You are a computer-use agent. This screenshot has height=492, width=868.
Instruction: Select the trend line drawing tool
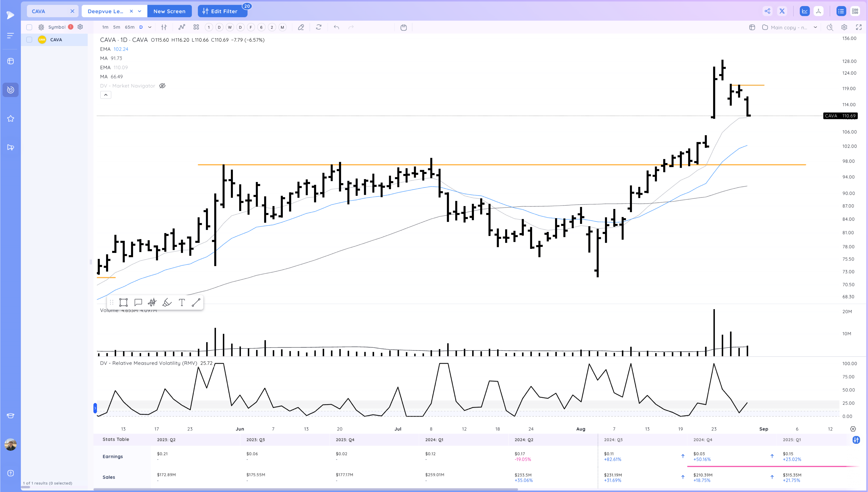tap(196, 302)
